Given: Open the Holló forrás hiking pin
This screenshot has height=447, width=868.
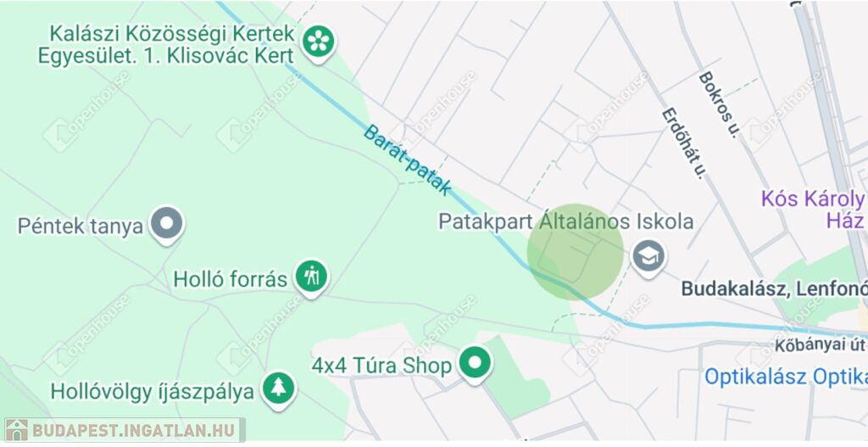Looking at the screenshot, I should pos(312,278).
